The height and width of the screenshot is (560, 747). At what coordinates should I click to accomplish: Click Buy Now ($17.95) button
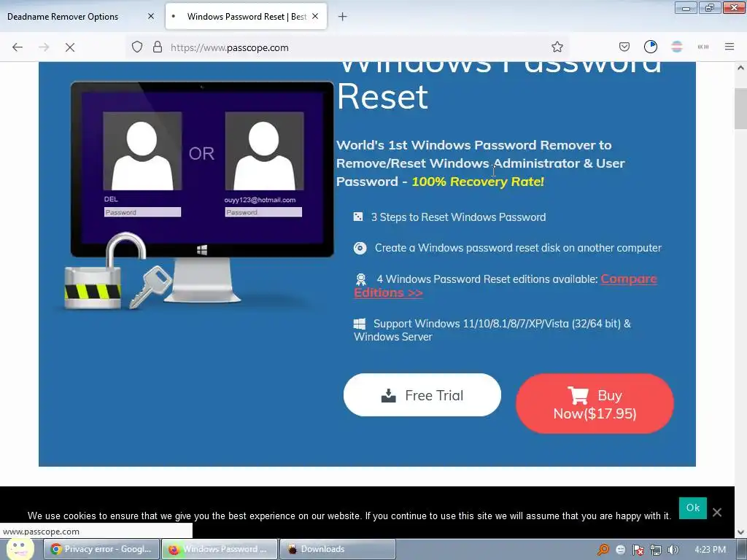tap(595, 404)
